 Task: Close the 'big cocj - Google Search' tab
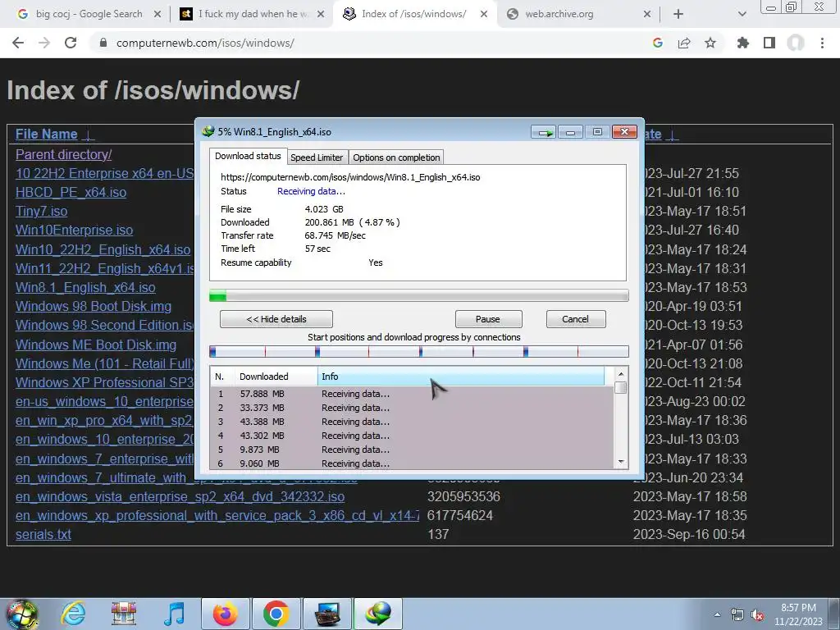coord(157,14)
